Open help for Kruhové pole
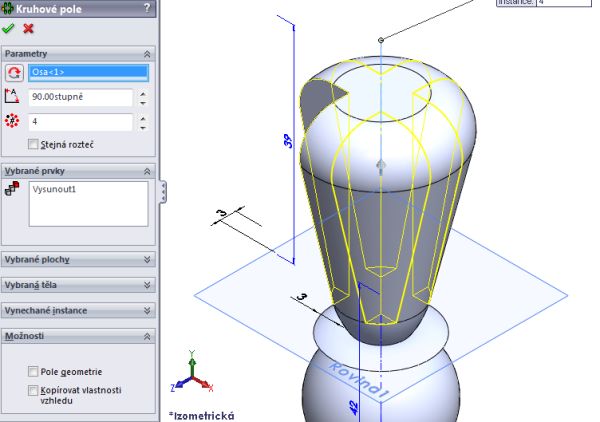 [148, 8]
